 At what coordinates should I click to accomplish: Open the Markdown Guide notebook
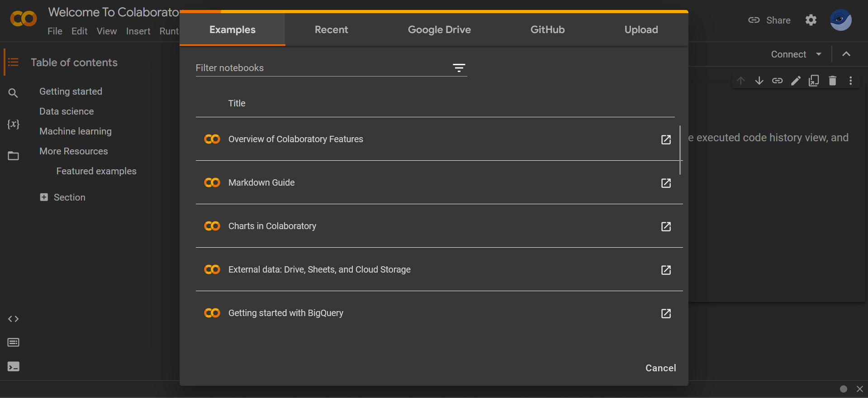[x=261, y=182]
